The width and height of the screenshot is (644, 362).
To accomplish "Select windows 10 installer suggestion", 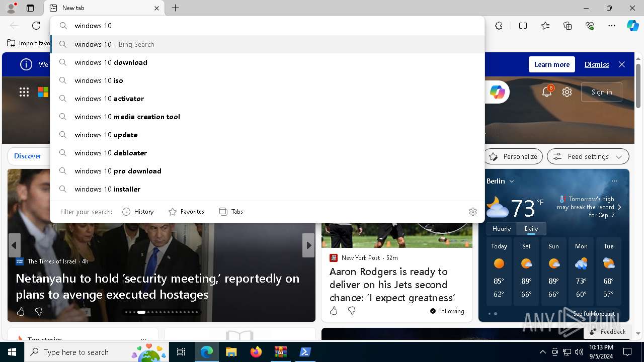I will (x=268, y=189).
